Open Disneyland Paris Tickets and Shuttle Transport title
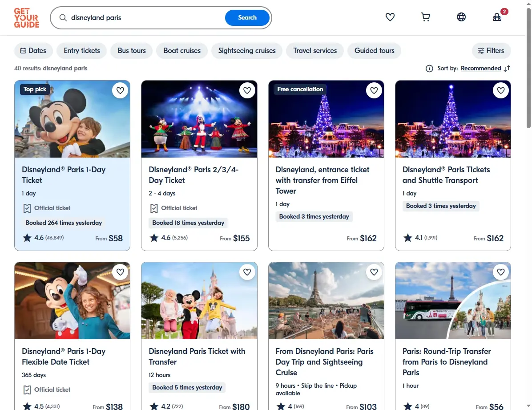 pyautogui.click(x=446, y=175)
